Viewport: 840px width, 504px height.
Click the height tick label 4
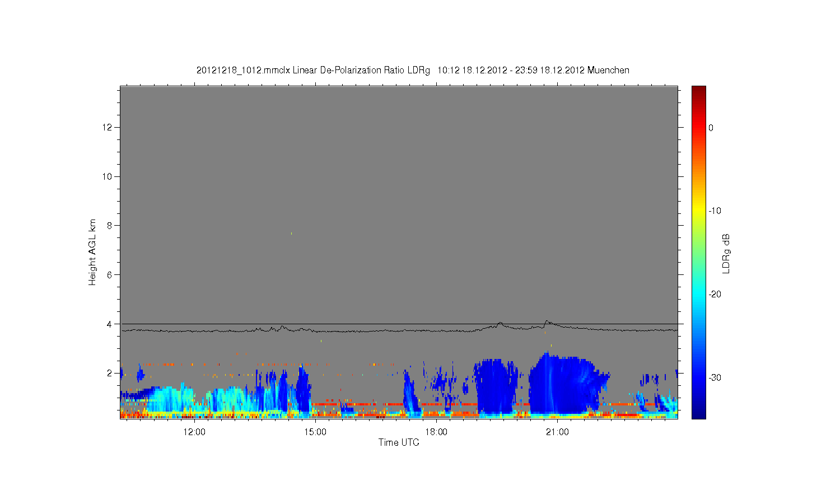pos(109,324)
